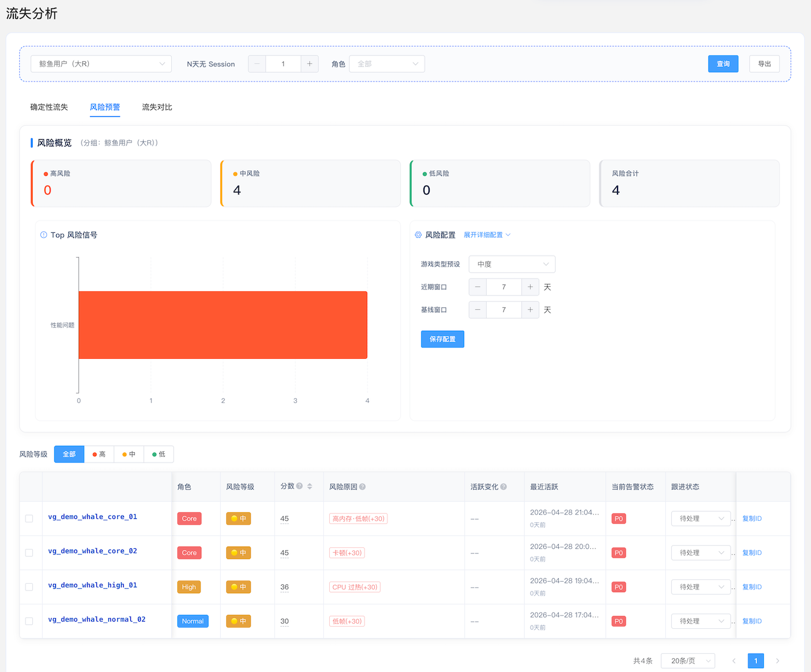Click the 查询 button
The height and width of the screenshot is (672, 811).
(723, 64)
